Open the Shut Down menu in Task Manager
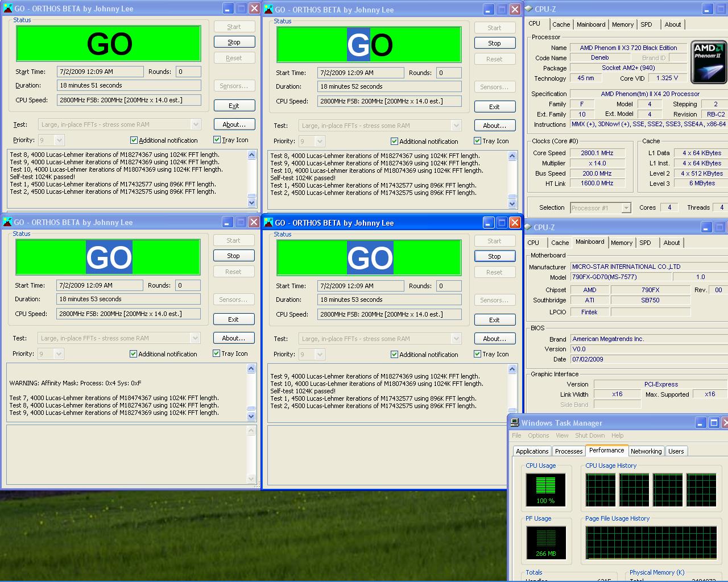This screenshot has height=582, width=728. coord(590,435)
